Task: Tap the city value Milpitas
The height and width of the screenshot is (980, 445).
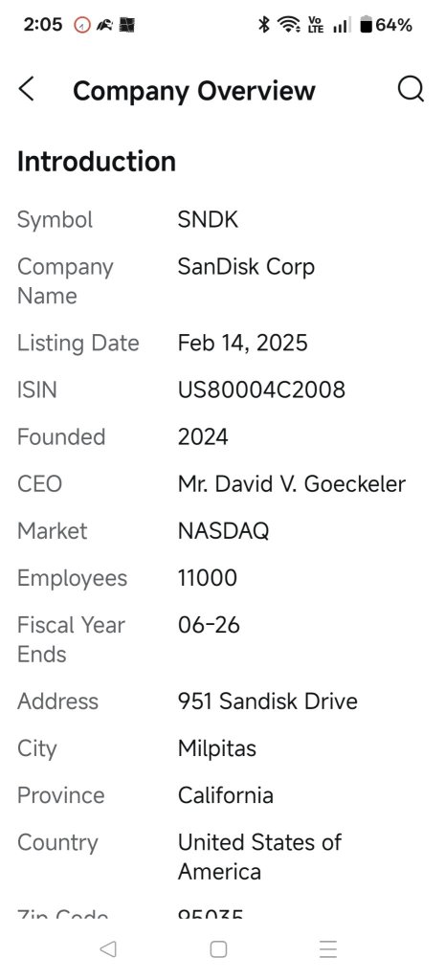Action: coord(217,748)
